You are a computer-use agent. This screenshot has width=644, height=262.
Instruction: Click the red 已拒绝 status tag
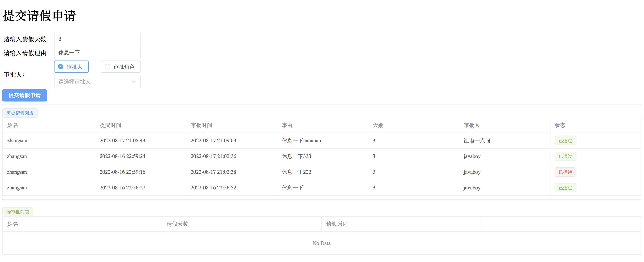pos(565,172)
